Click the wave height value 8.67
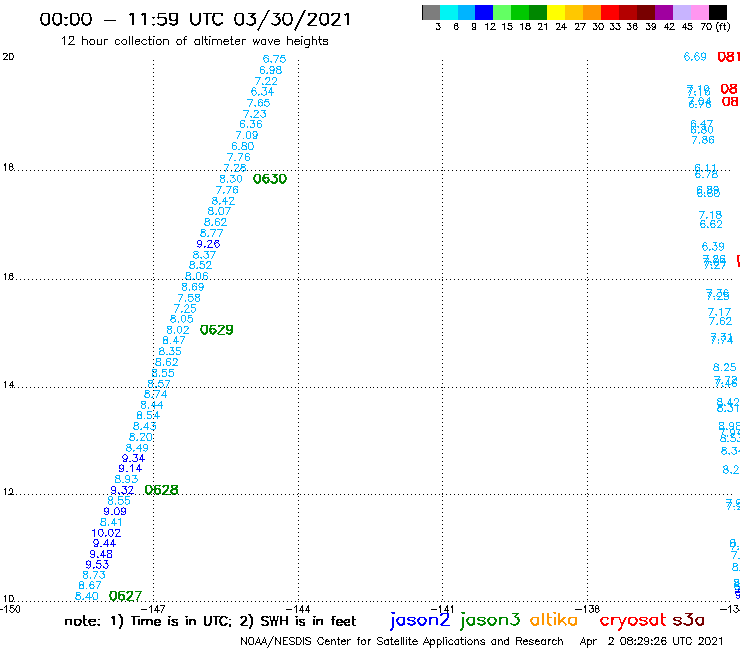The height and width of the screenshot is (650, 740). click(90, 585)
